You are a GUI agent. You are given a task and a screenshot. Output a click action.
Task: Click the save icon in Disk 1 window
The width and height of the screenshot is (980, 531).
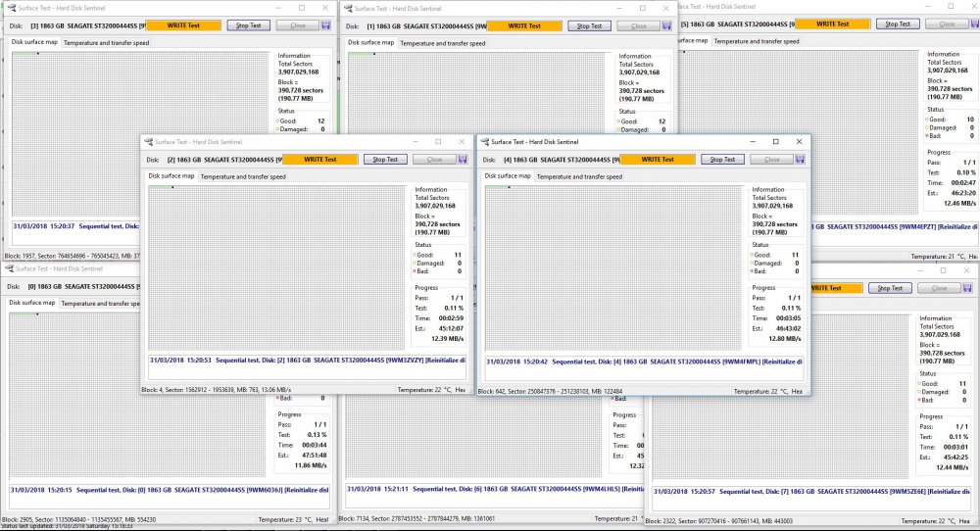(666, 26)
